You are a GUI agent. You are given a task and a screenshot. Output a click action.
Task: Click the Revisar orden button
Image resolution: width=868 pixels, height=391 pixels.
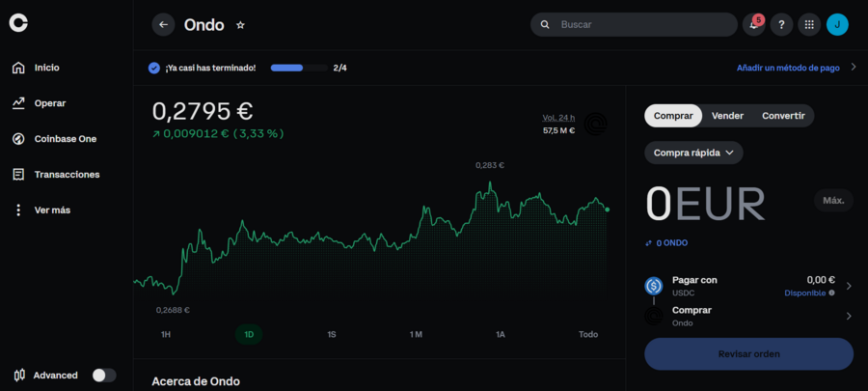(x=749, y=354)
